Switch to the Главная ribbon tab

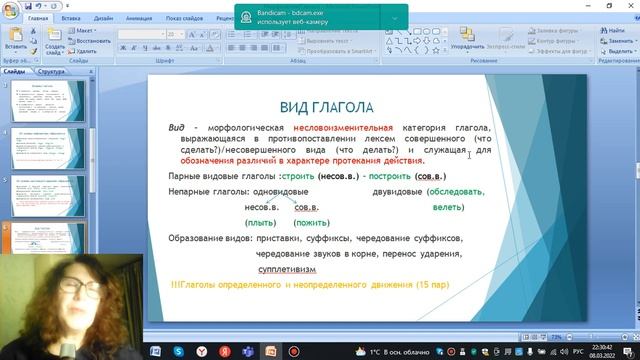(38, 18)
